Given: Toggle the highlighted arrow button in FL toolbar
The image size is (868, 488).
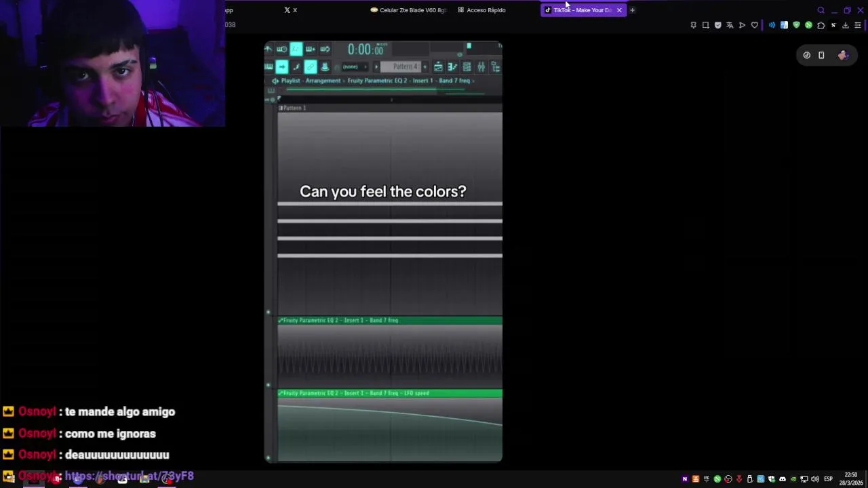Looking at the screenshot, I should click(x=281, y=66).
